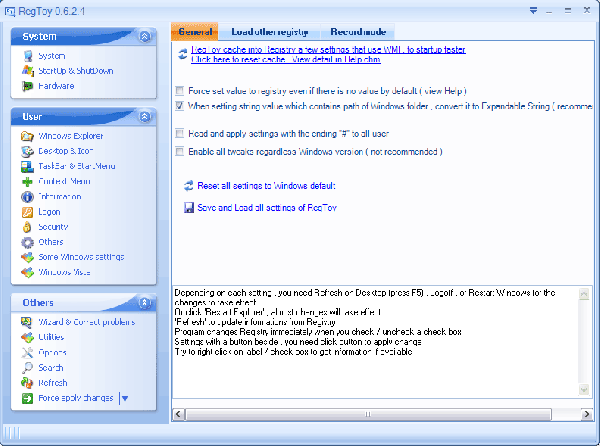Image resolution: width=600 pixels, height=446 pixels.
Task: Switch to the Load other registry tab
Action: tap(269, 32)
